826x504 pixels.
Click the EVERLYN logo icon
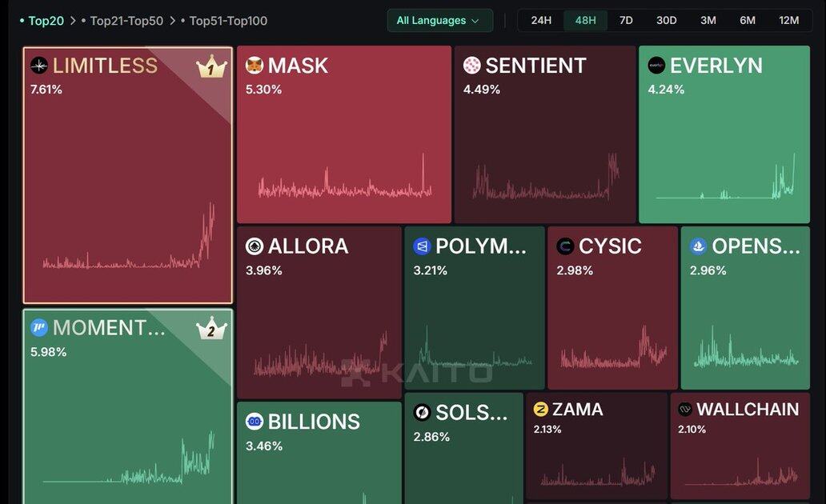[657, 66]
